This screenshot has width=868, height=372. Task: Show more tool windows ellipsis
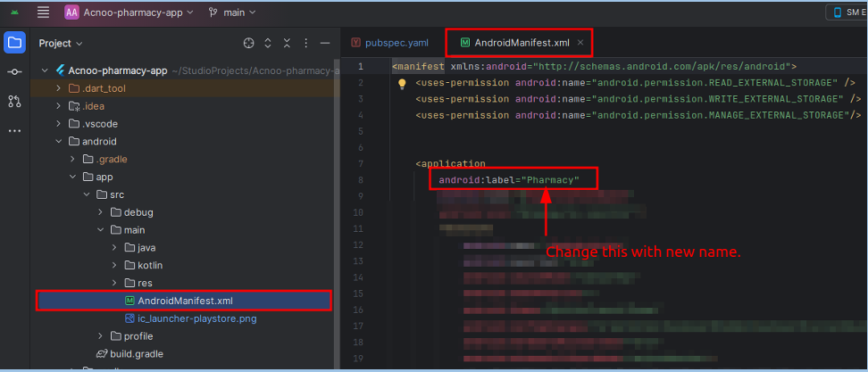click(14, 130)
